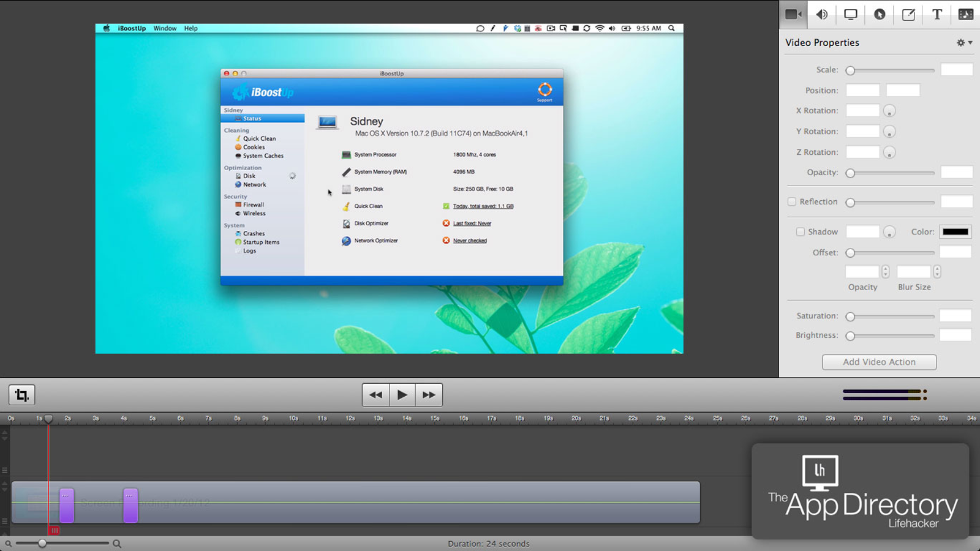
Task: Select the crop tool button
Action: [22, 395]
